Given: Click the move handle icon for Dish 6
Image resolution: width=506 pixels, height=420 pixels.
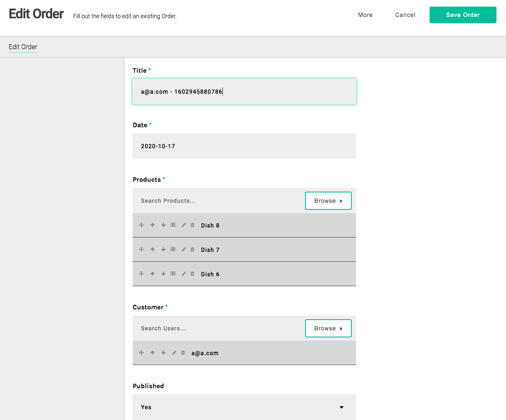Looking at the screenshot, I should click(x=141, y=274).
